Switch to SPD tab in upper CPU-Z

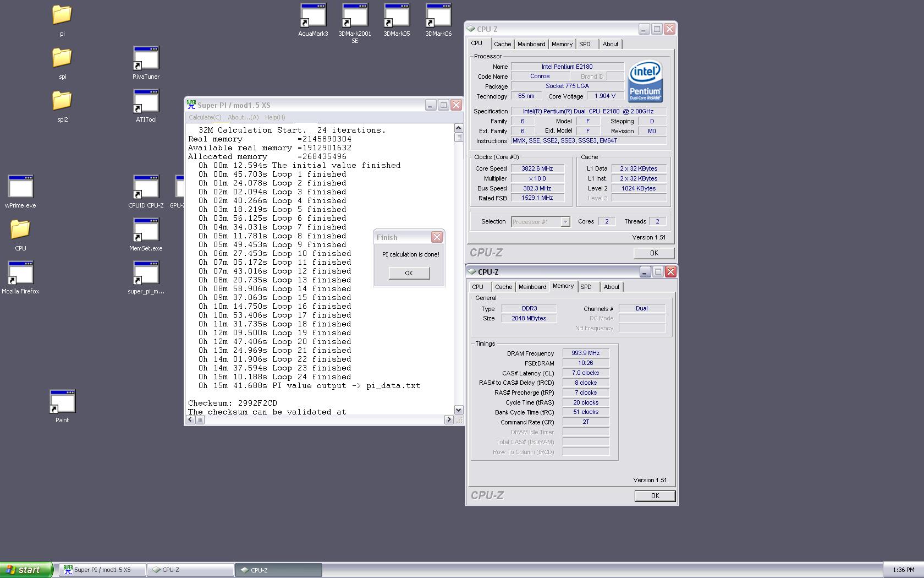585,44
